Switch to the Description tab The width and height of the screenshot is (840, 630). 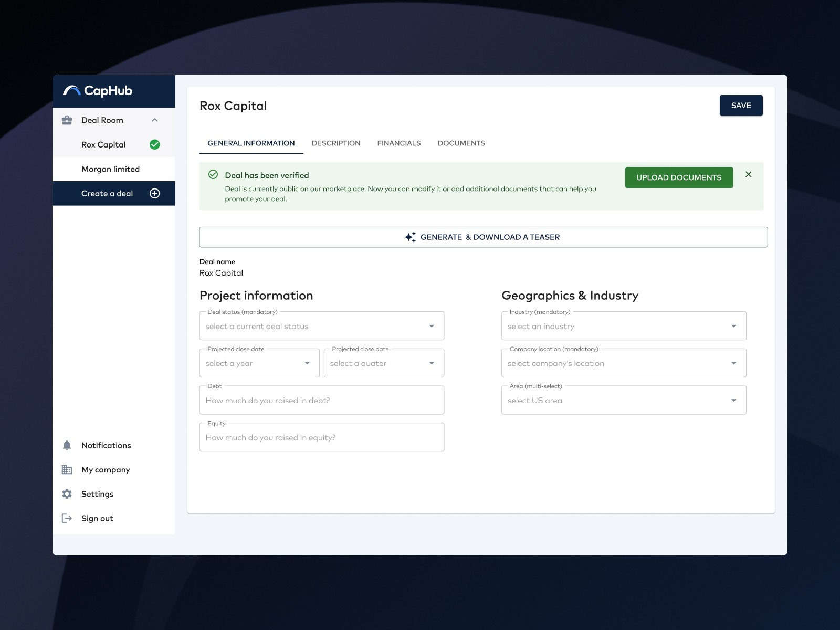[x=336, y=143]
